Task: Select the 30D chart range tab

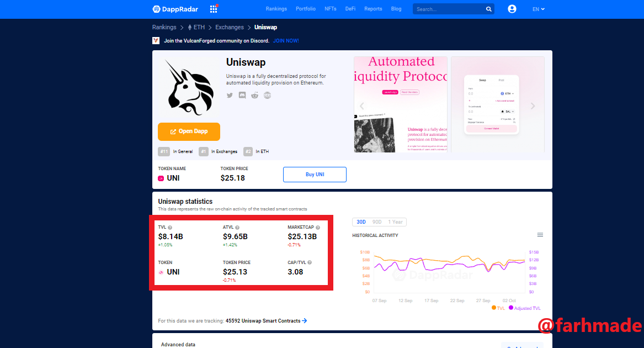Action: [361, 222]
